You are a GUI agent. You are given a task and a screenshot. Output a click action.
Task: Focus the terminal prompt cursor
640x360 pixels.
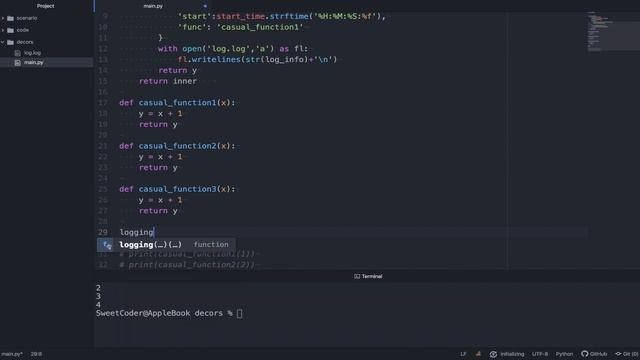point(239,313)
